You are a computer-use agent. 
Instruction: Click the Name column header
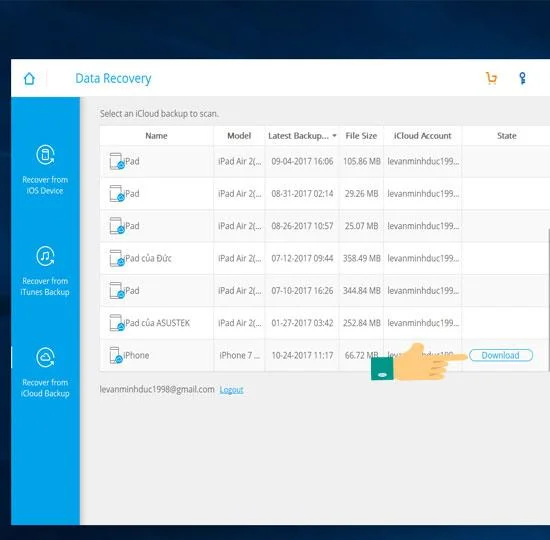156,136
